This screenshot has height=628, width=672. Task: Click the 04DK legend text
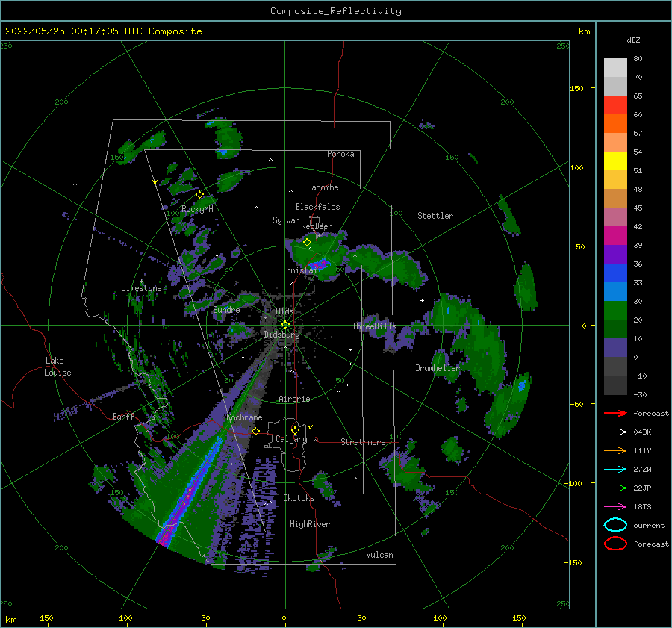pyautogui.click(x=642, y=432)
